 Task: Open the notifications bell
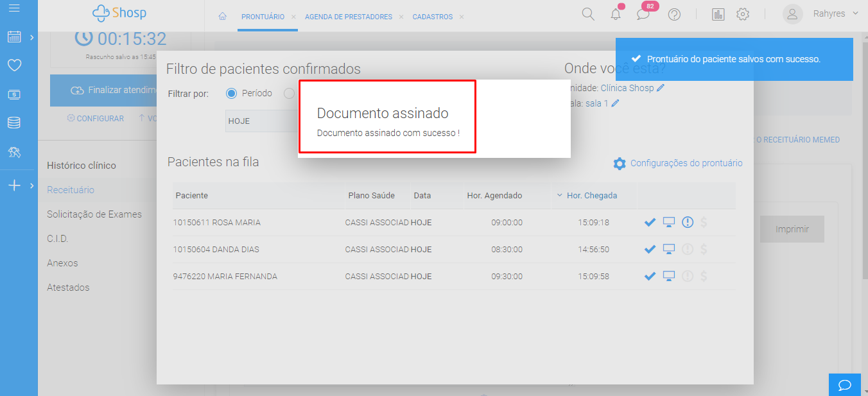pyautogui.click(x=616, y=14)
